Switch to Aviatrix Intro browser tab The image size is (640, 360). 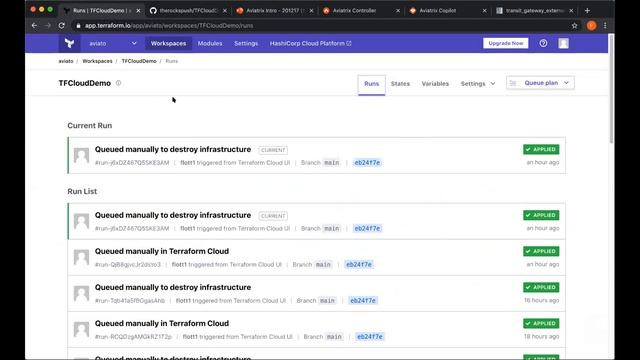[276, 11]
